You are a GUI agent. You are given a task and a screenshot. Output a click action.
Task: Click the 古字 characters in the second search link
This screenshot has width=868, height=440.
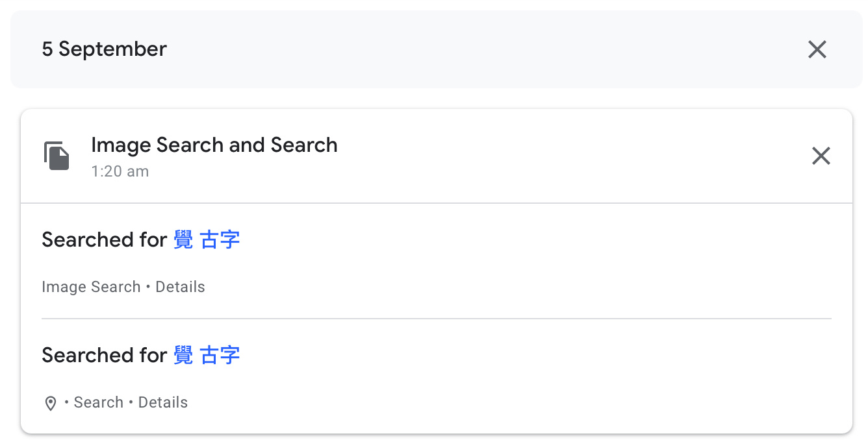click(x=220, y=355)
